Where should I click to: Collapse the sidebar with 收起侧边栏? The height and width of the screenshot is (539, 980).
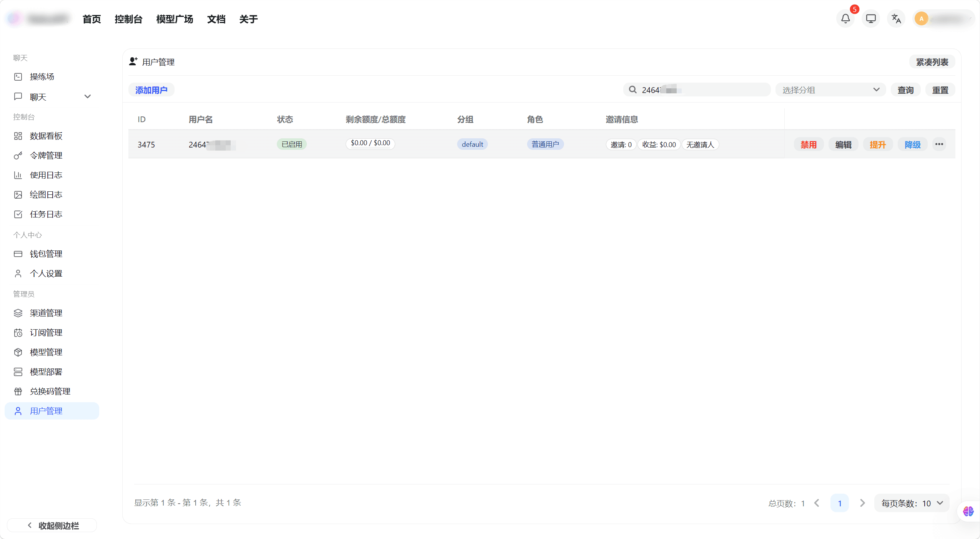(52, 526)
